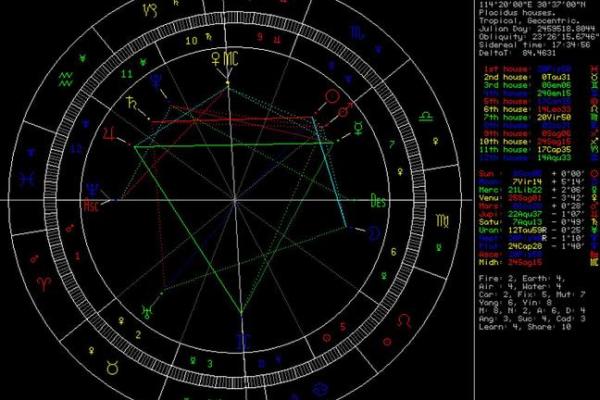The width and height of the screenshot is (600, 400).
Task: Click the 'DeltaT: 84.4631' line
Action: (517, 53)
